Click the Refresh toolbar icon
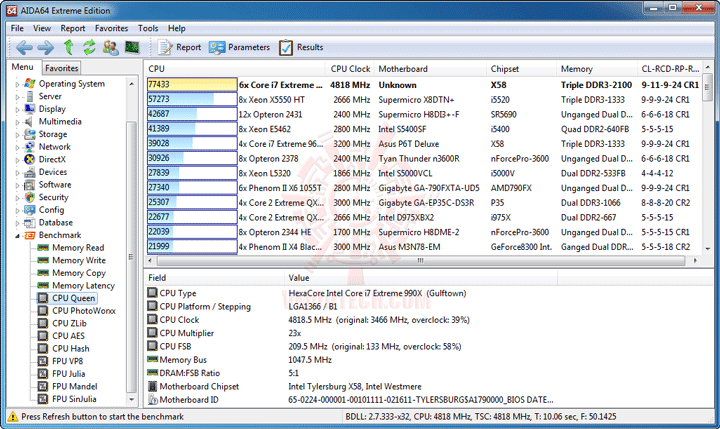This screenshot has width=720, height=429. (x=89, y=47)
